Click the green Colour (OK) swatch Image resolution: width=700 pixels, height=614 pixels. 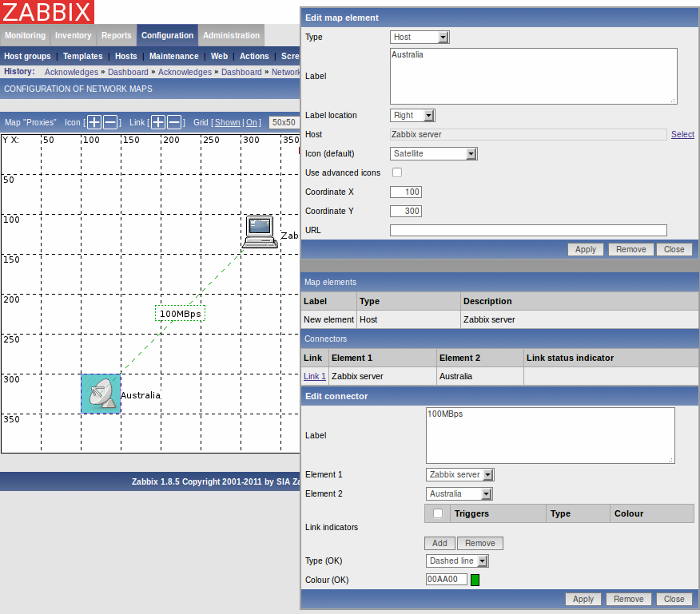coord(475,580)
